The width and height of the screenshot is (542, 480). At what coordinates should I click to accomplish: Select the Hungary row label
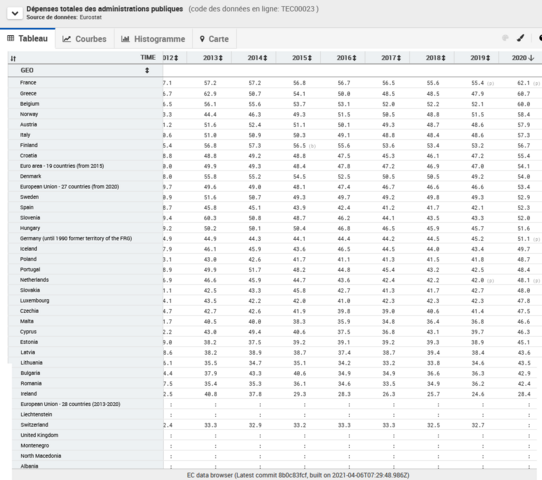tap(30, 228)
